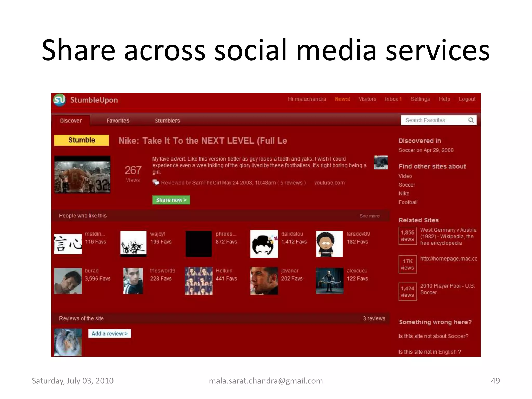
Task: Open the Settings link in header
Action: (420, 99)
